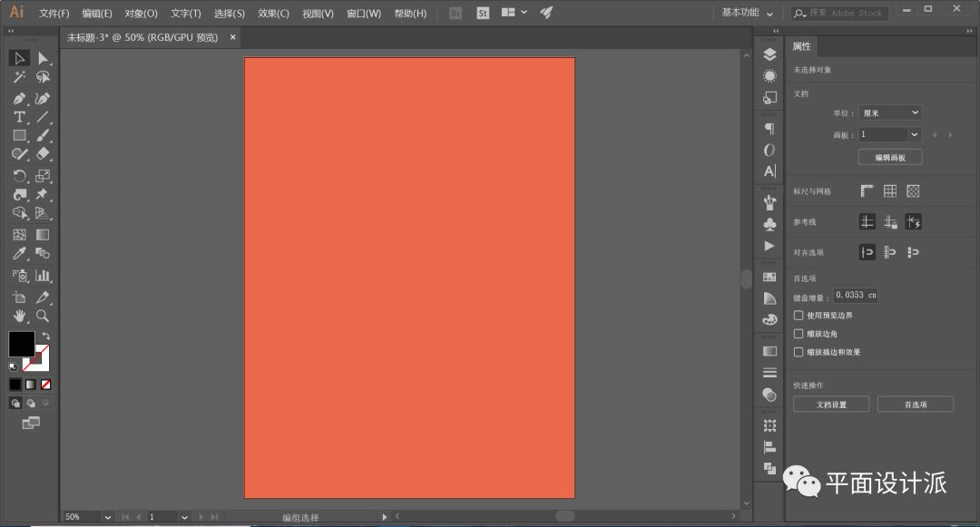Select the Eyedropper tool
This screenshot has height=527, width=980.
(19, 254)
